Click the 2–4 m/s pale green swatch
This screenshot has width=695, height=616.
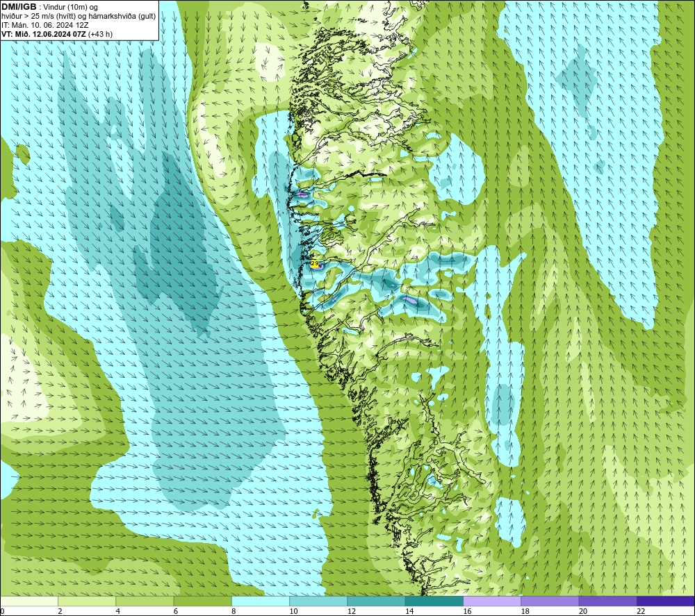tap(87, 601)
